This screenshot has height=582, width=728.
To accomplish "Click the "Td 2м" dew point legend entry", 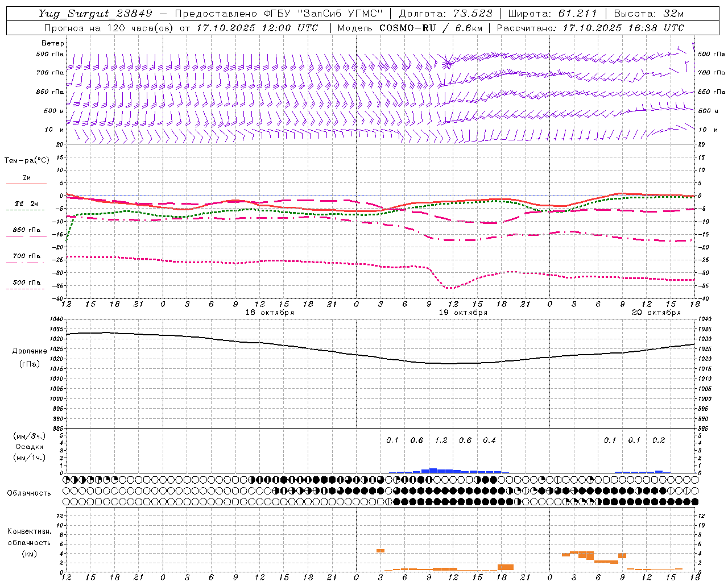I will pos(27,203).
